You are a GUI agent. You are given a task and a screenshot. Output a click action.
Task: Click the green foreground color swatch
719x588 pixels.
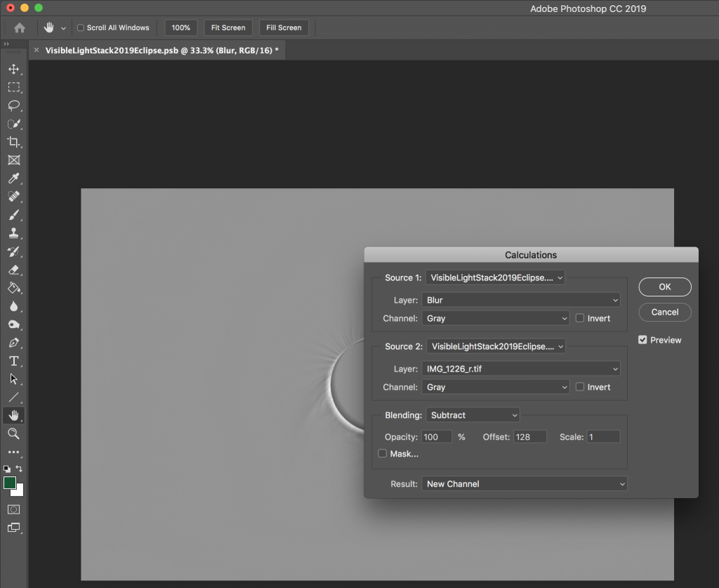(x=10, y=483)
